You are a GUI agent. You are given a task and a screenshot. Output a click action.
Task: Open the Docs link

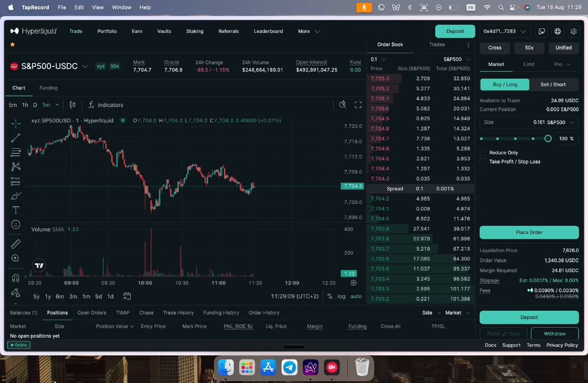pyautogui.click(x=490, y=345)
